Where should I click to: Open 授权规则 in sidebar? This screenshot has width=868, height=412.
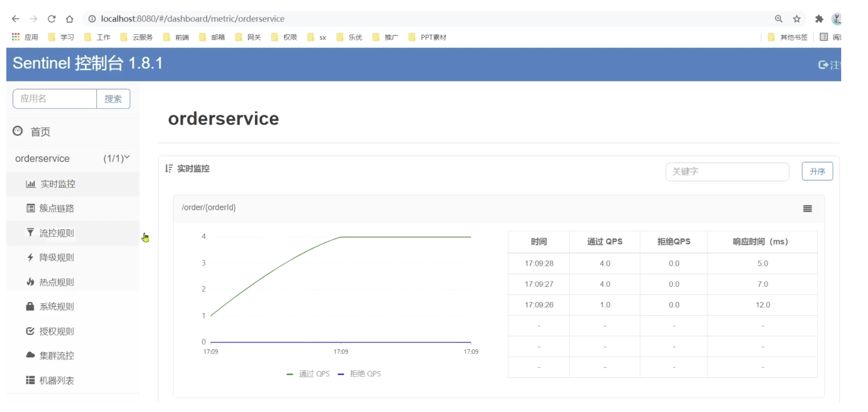coord(73,331)
